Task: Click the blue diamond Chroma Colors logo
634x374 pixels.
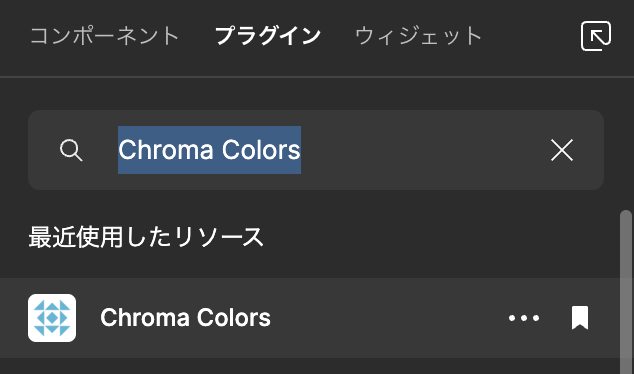Action: click(x=52, y=318)
